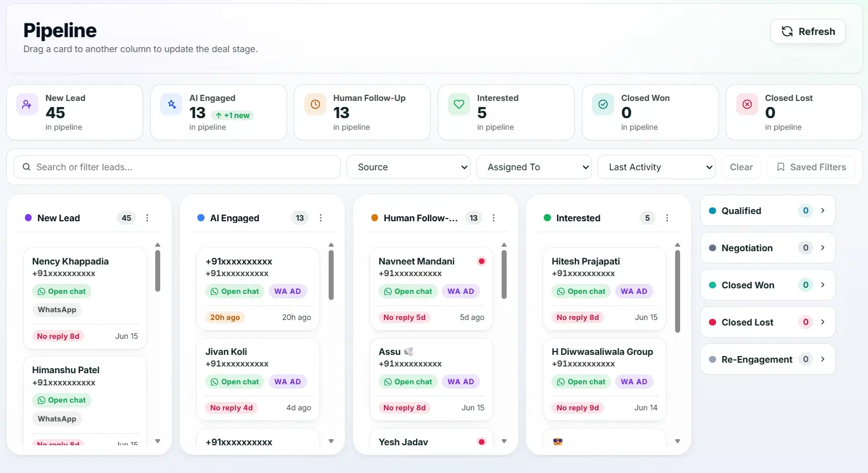Open the Last Activity dropdown
This screenshot has height=473, width=868.
(x=656, y=167)
